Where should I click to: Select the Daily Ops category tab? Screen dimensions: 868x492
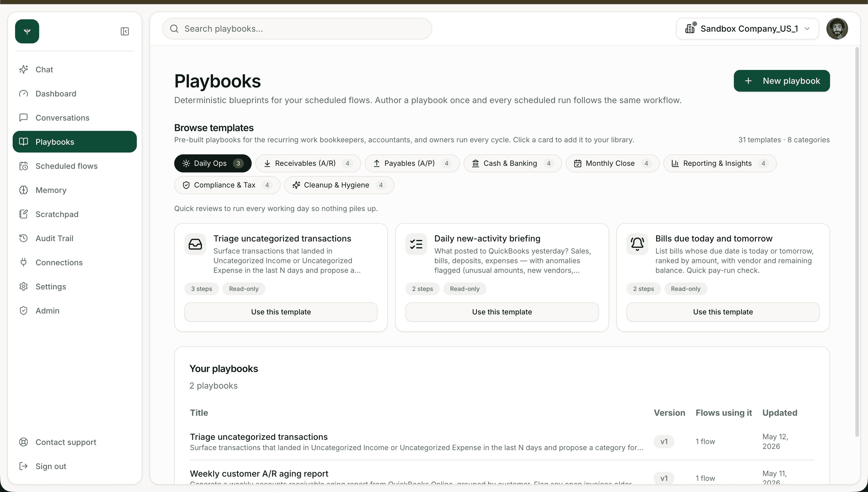[212, 163]
